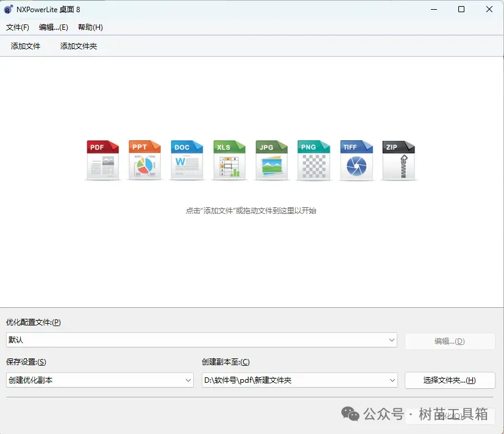Click the TIFF file type icon

pyautogui.click(x=356, y=160)
